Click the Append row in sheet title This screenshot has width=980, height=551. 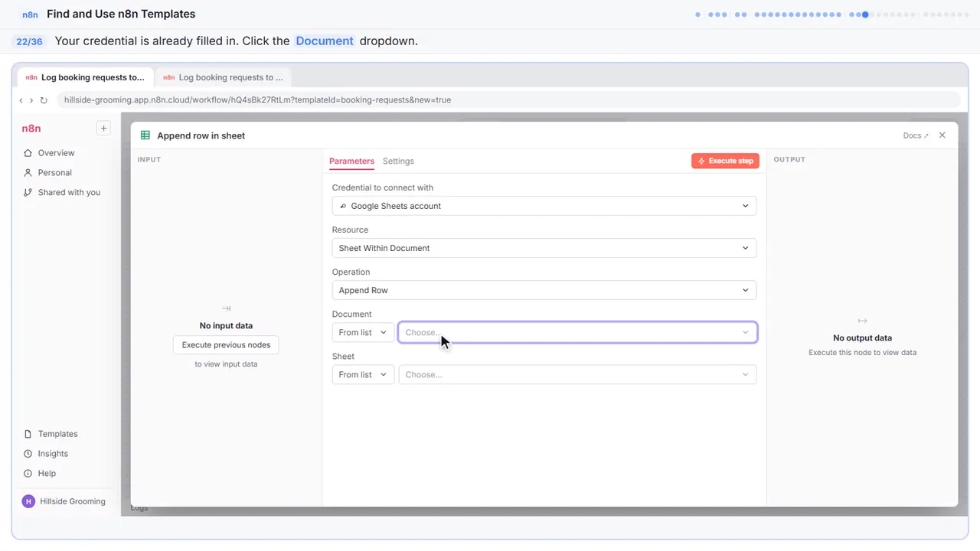point(201,135)
